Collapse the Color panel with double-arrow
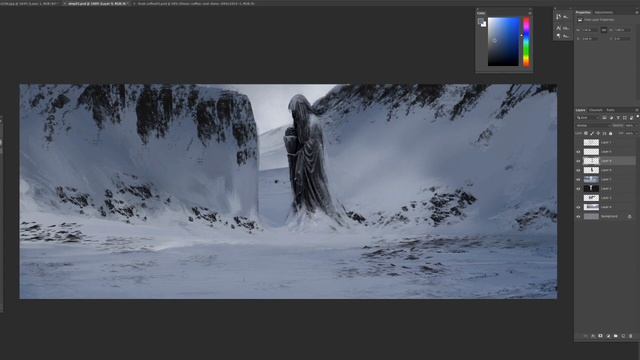This screenshot has height=360, width=640. click(x=530, y=9)
